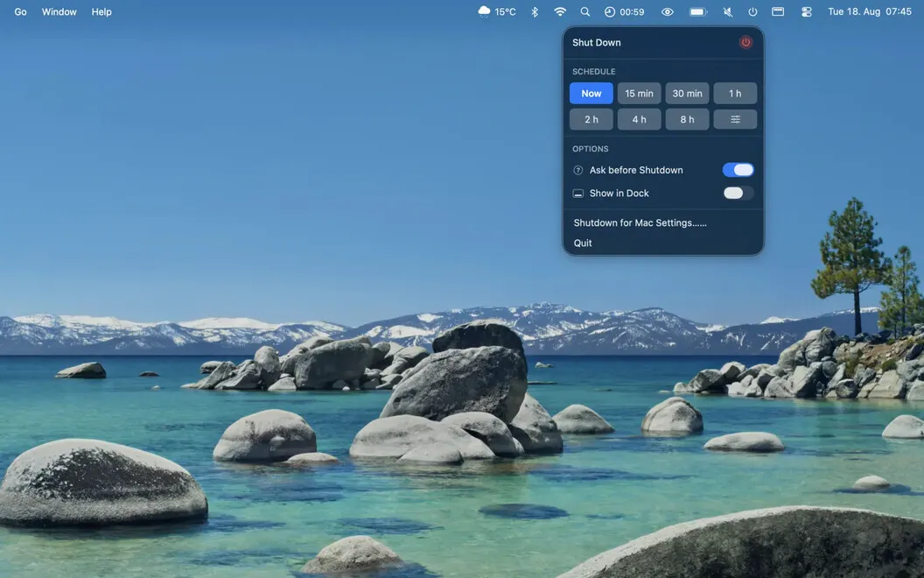Open the battery status icon

(x=697, y=11)
